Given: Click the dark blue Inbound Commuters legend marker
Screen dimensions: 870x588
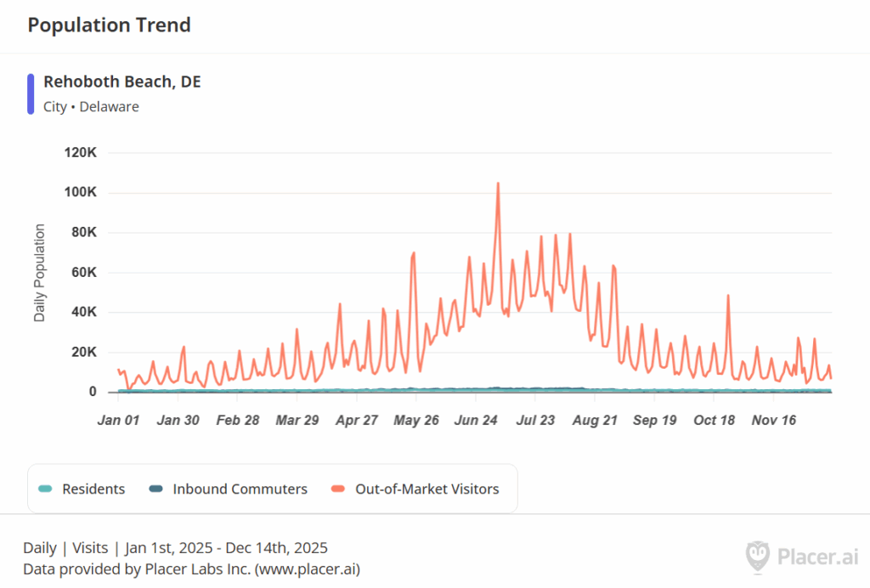Looking at the screenshot, I should tap(155, 489).
